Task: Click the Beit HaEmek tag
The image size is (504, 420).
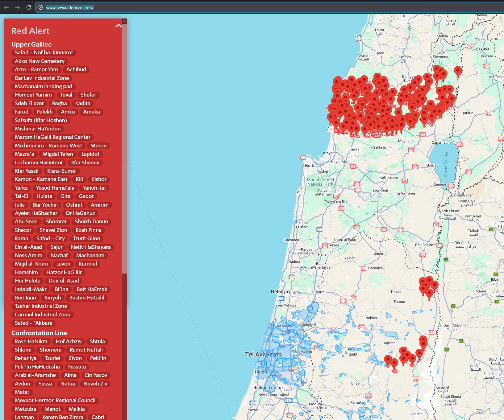Action: click(x=92, y=289)
